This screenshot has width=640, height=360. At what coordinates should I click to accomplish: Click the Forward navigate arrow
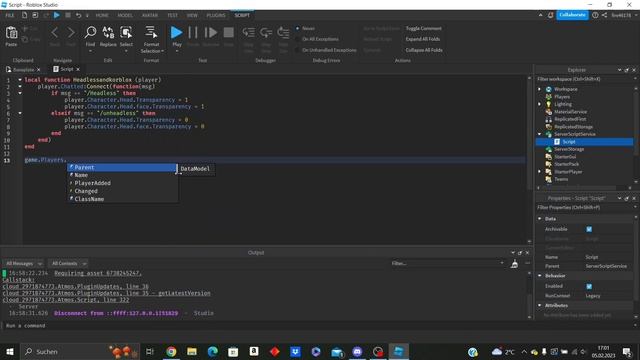tap(71, 33)
